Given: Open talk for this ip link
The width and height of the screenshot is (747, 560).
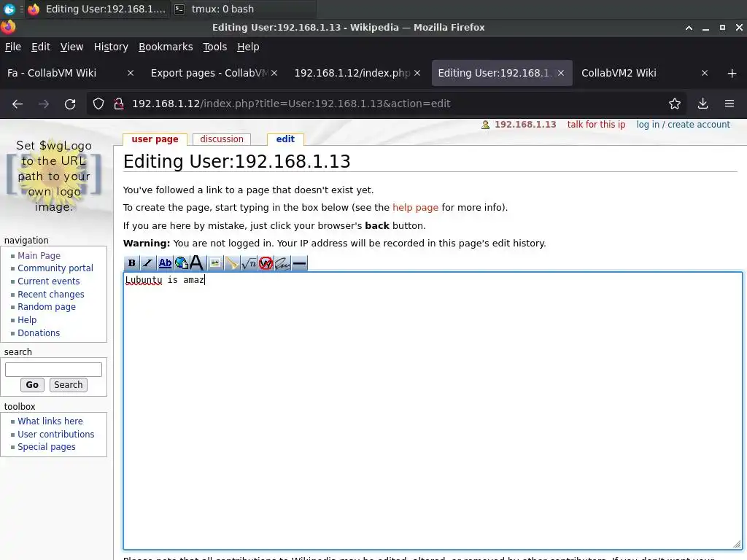Looking at the screenshot, I should tap(596, 125).
